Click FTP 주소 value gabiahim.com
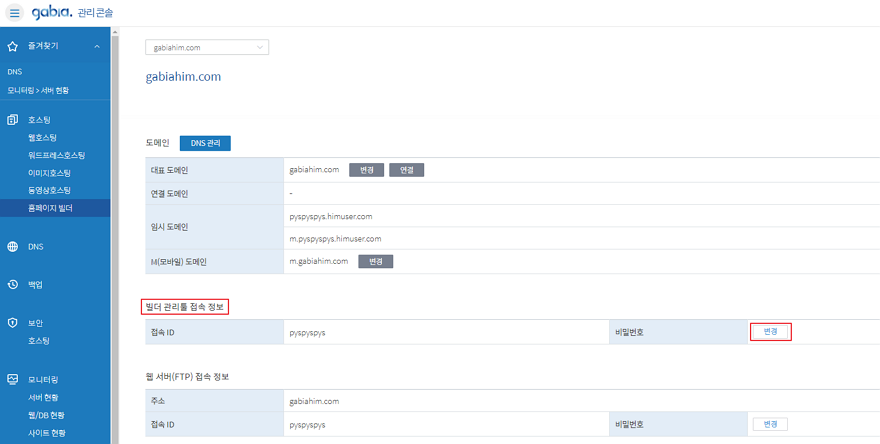This screenshot has width=880, height=444. 314,401
